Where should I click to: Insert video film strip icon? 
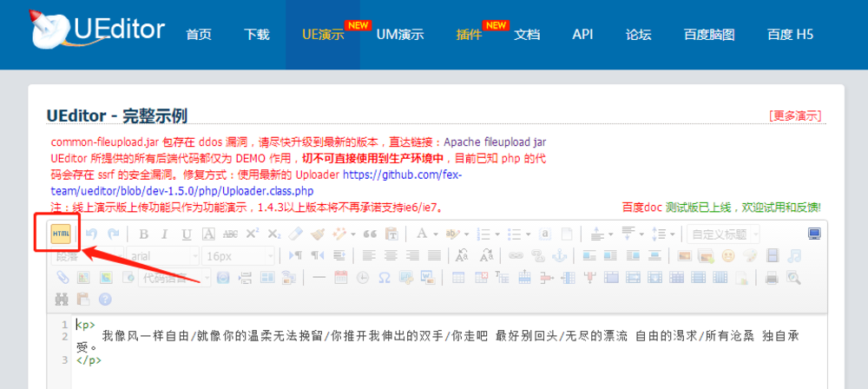click(773, 256)
